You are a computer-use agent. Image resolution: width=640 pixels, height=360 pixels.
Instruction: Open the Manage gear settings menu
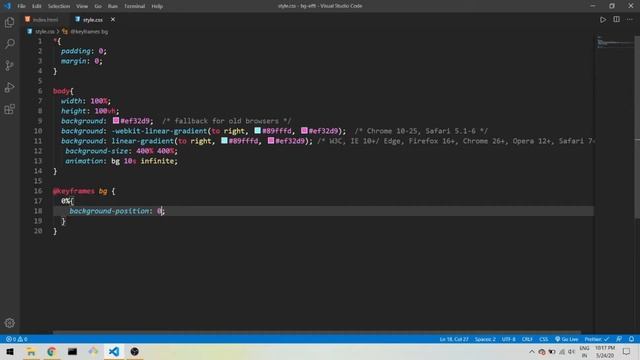click(x=9, y=323)
